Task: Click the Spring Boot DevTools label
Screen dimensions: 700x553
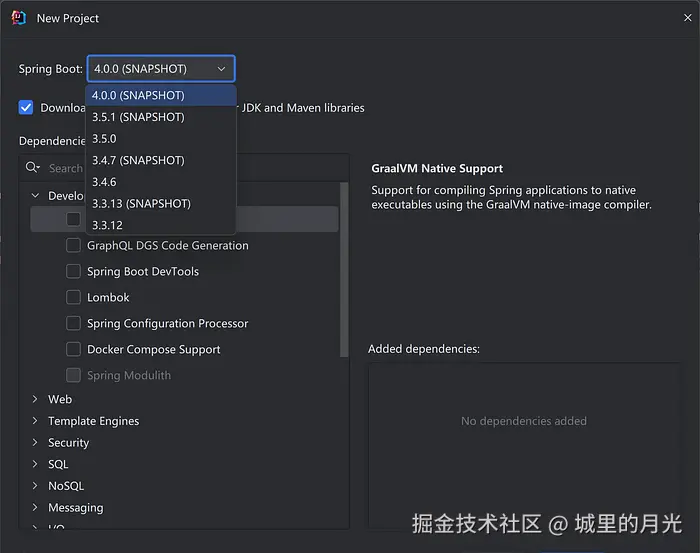Action: point(143,271)
